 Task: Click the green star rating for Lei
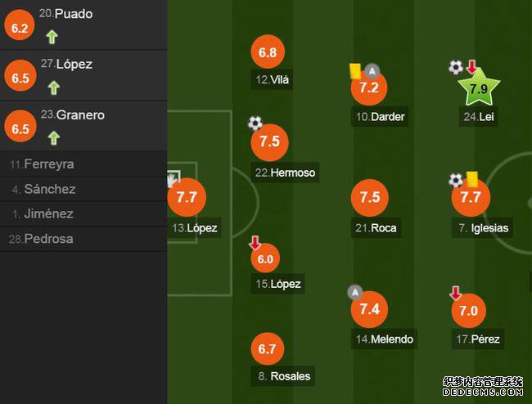pos(479,88)
